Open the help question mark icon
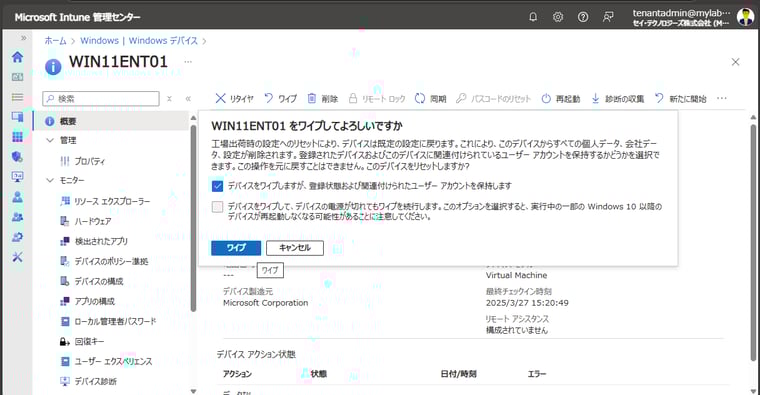Image resolution: width=760 pixels, height=395 pixels. tap(583, 17)
